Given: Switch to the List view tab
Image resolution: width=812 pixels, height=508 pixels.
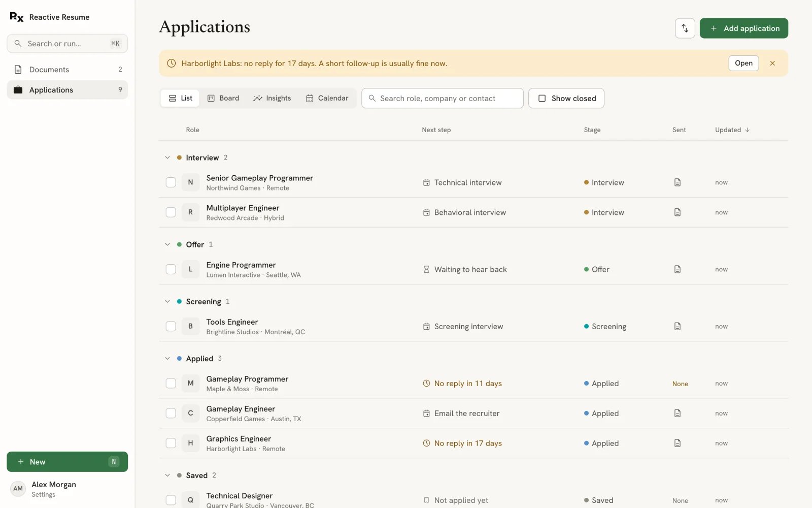Looking at the screenshot, I should (180, 99).
